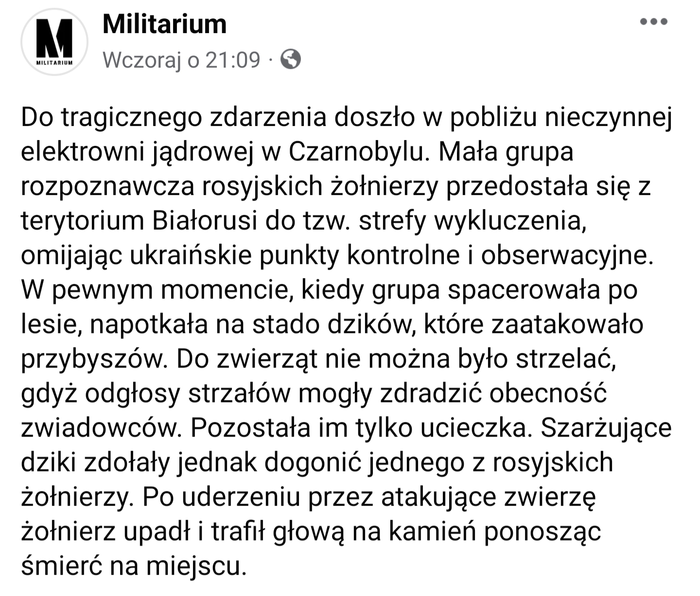This screenshot has width=700, height=596.
Task: Click the phrase strefy wykluczenia
Action: click(471, 222)
